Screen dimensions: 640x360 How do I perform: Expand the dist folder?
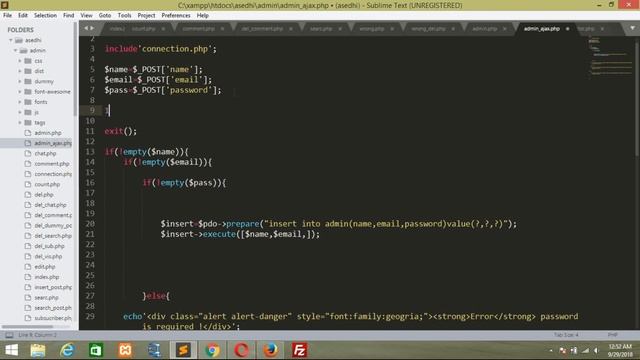pyautogui.click(x=20, y=71)
